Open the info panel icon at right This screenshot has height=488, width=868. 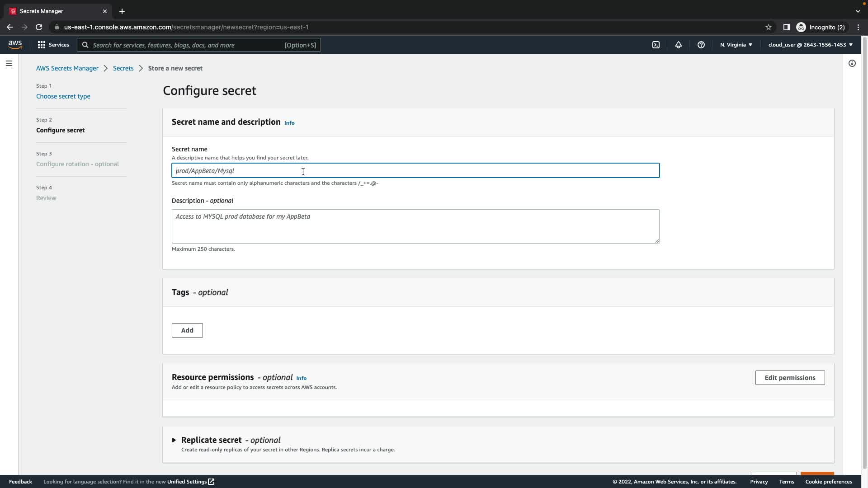[852, 63]
